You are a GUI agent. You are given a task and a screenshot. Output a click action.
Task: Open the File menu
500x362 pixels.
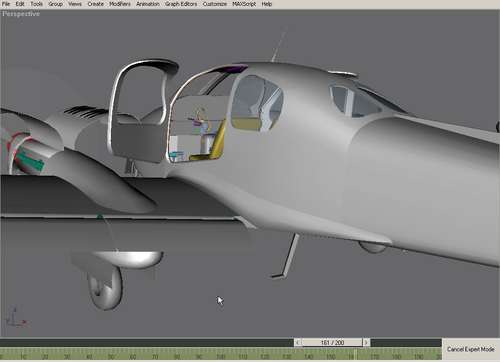[x=6, y=4]
